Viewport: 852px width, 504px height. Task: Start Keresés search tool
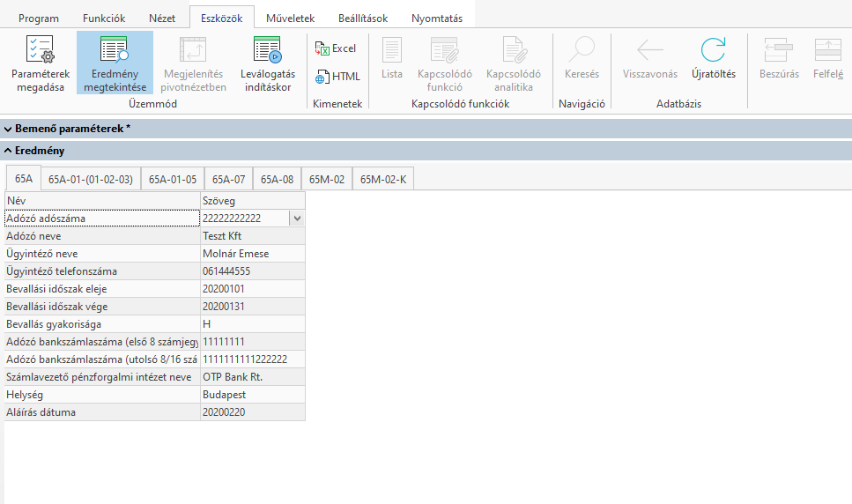click(582, 59)
